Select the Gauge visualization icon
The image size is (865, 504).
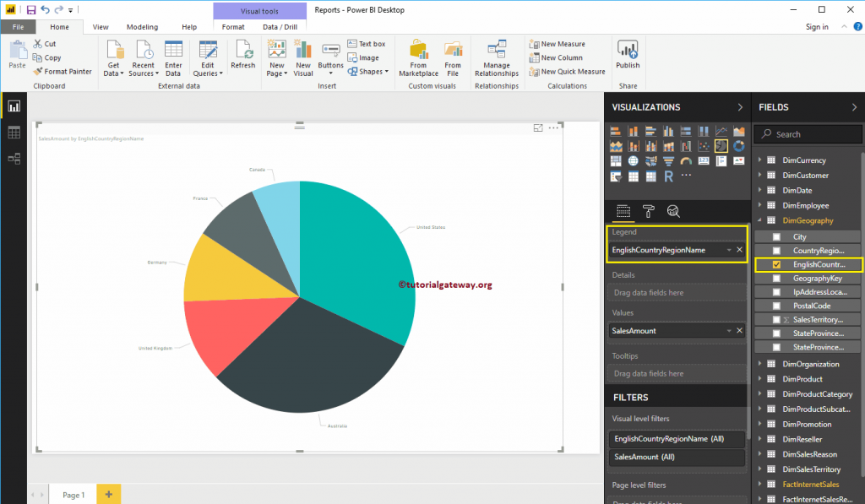(x=684, y=160)
